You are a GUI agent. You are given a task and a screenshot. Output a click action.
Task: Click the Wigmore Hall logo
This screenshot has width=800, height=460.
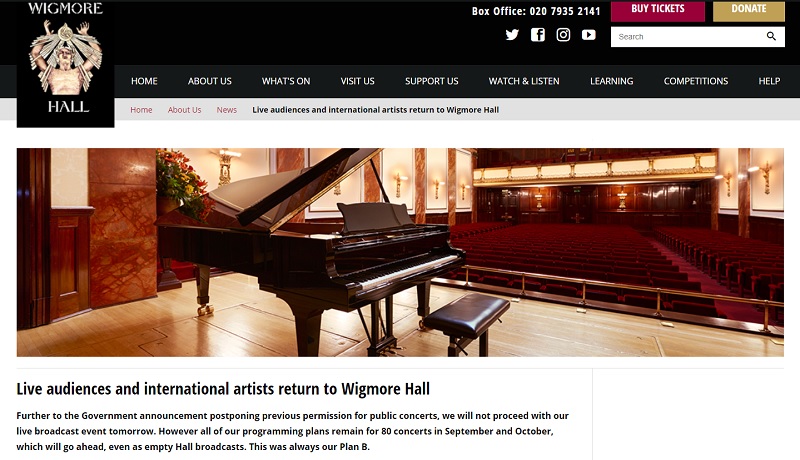tap(65, 64)
